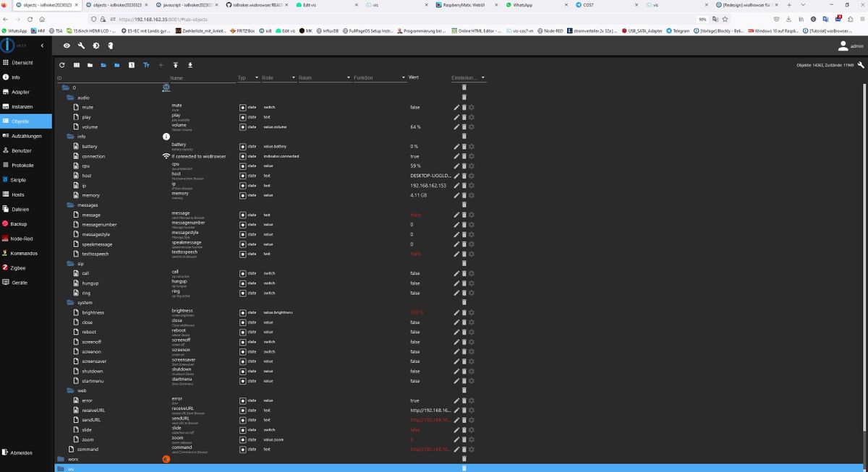The height and width of the screenshot is (472, 868).
Task: Open the FRITZ!Box bookmark
Action: [x=242, y=31]
